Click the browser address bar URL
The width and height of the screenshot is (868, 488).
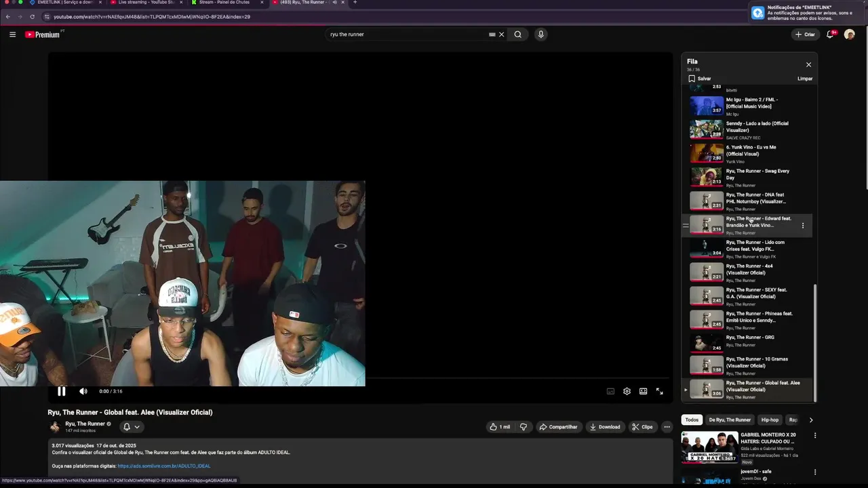pyautogui.click(x=152, y=16)
